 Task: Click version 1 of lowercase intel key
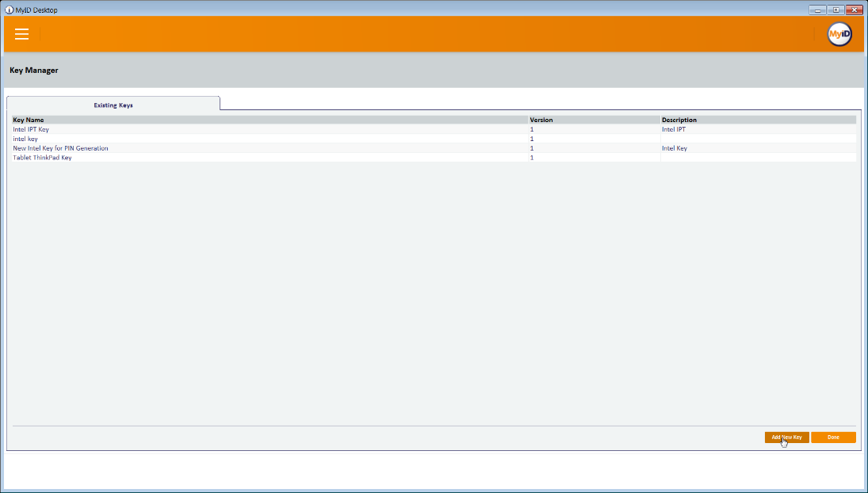click(595, 139)
